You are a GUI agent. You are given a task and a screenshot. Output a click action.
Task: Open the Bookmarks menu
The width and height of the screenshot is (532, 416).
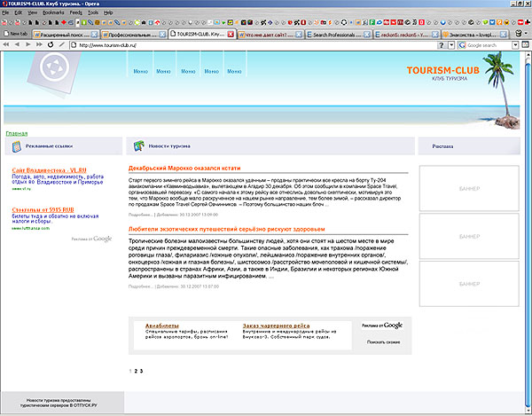point(53,12)
